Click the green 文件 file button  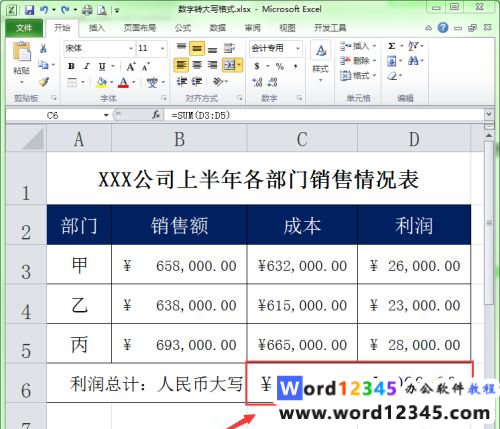click(24, 28)
